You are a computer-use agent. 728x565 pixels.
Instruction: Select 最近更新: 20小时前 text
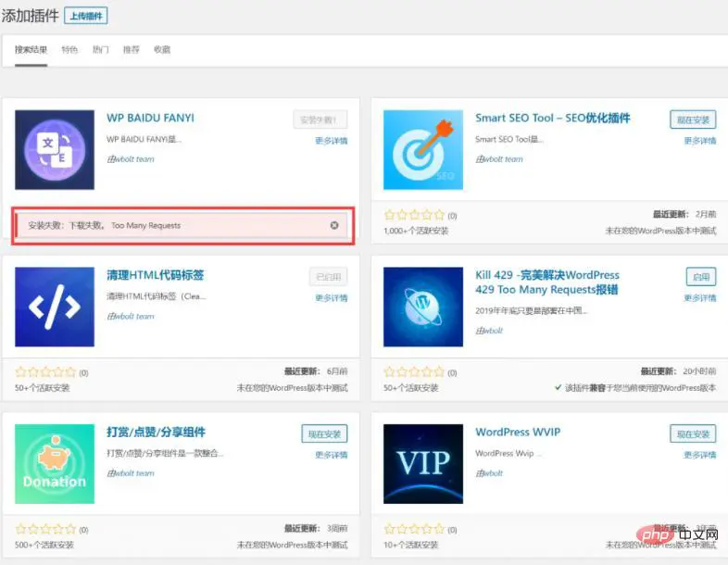click(678, 370)
